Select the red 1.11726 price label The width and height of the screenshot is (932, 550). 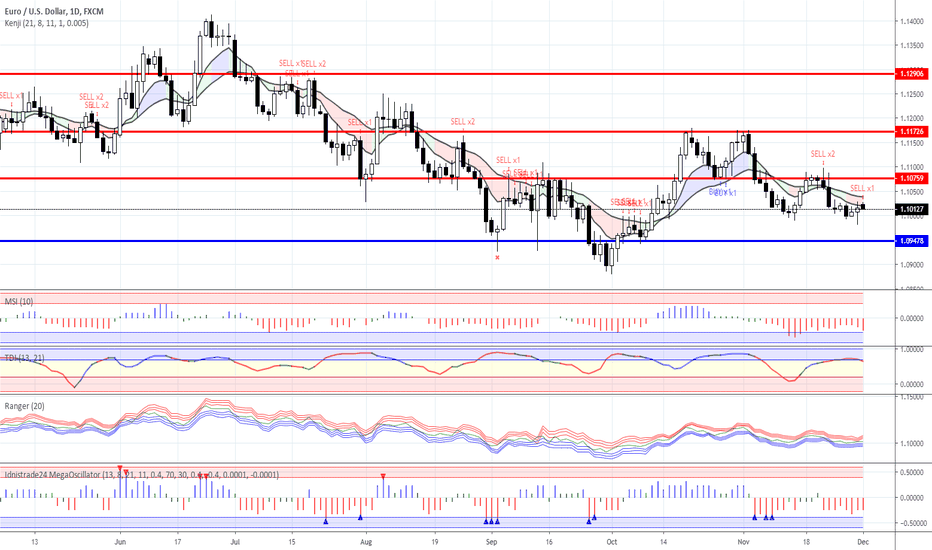[911, 131]
